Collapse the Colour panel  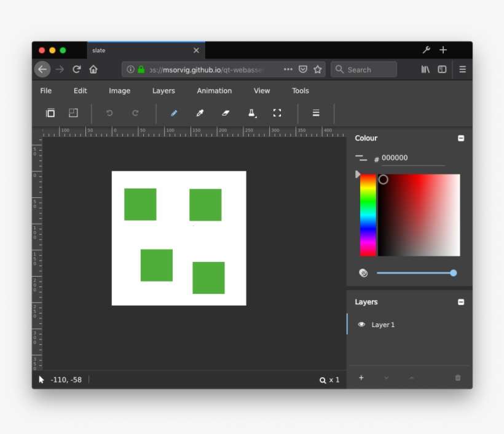[460, 138]
